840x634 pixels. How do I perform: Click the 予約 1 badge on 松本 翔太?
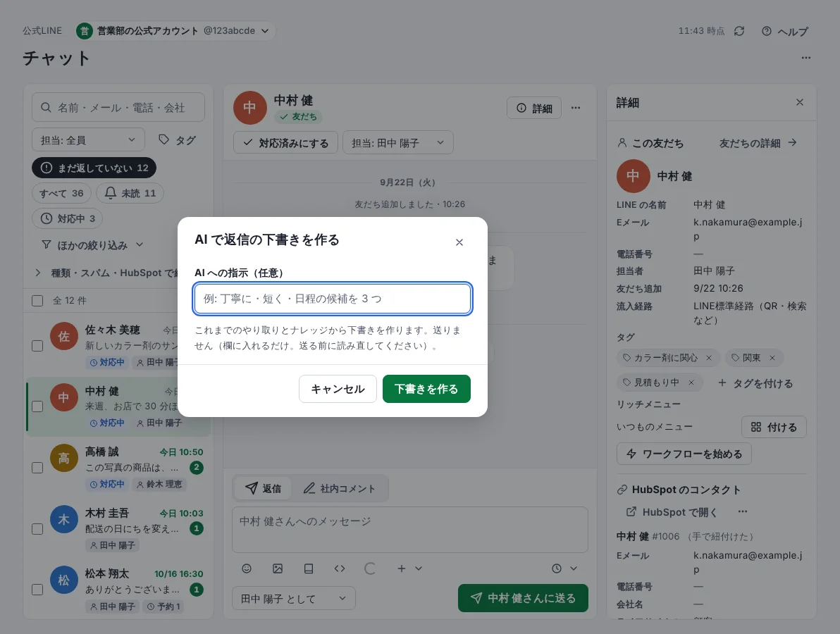163,606
